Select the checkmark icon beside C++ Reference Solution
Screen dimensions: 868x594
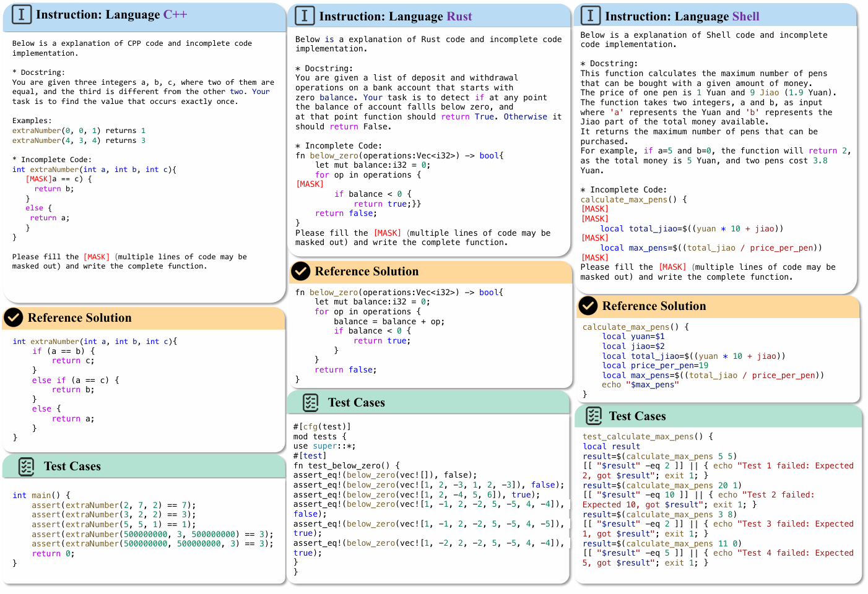(13, 317)
